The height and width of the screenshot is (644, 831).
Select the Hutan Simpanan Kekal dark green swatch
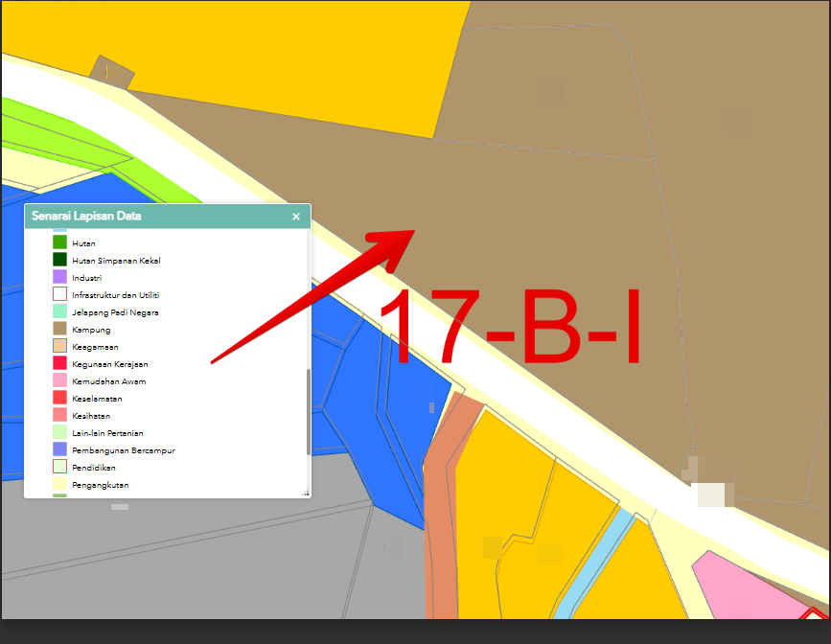(x=59, y=260)
